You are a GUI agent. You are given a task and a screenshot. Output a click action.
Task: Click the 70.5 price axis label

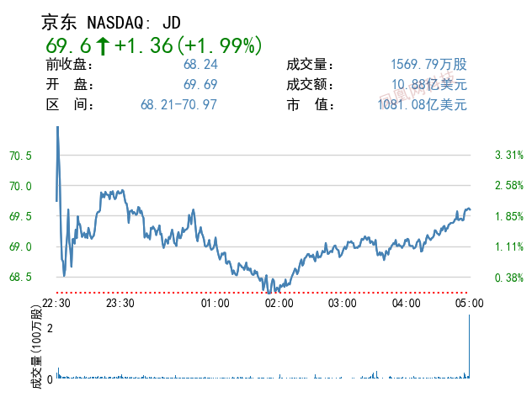click(x=21, y=156)
